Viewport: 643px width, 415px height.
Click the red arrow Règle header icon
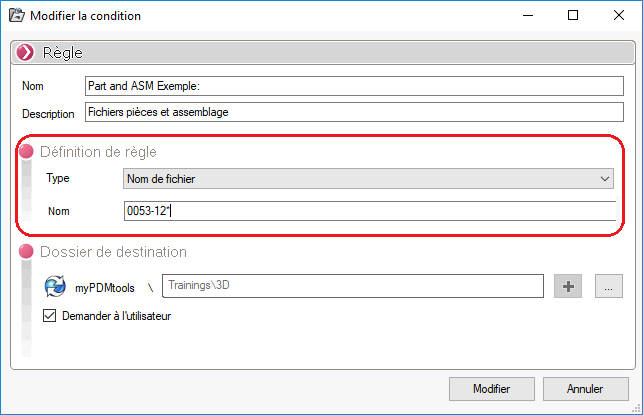click(x=25, y=52)
